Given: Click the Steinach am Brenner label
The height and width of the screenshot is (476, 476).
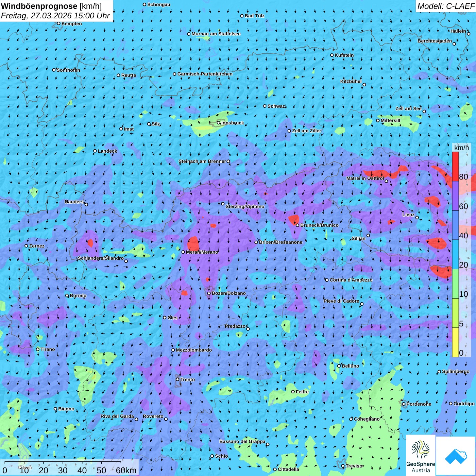Looking at the screenshot, I should pos(202,161).
